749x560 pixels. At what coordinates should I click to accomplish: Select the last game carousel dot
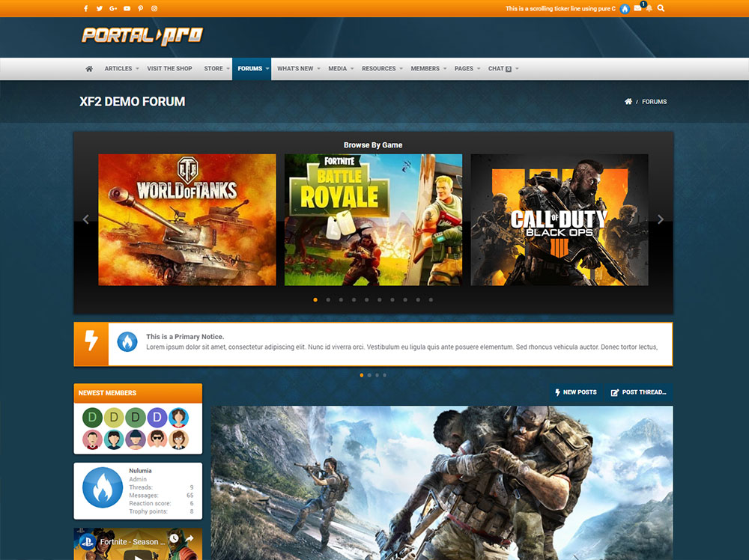coord(431,299)
